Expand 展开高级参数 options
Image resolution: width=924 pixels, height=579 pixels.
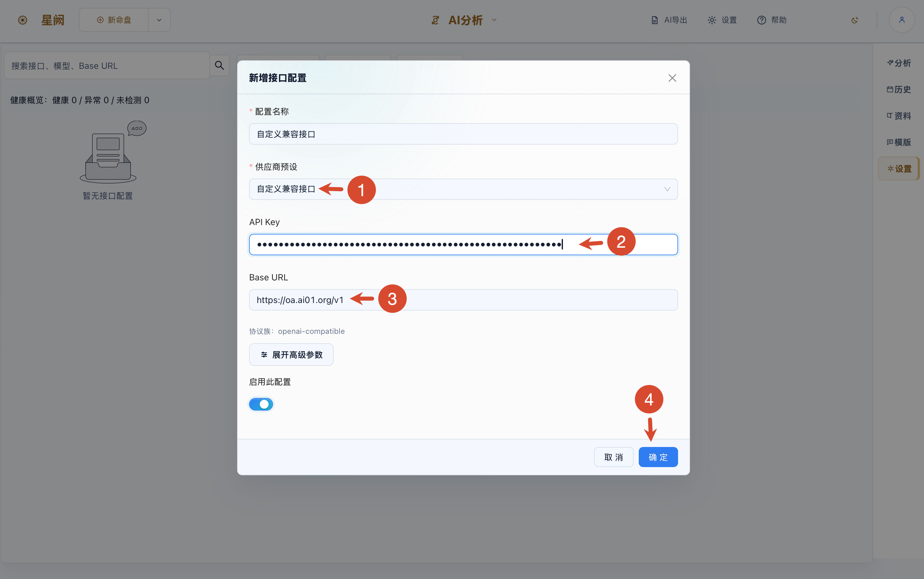(291, 355)
